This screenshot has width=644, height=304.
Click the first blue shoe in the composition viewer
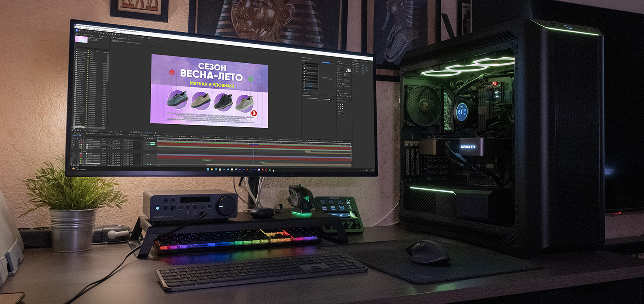177,99
